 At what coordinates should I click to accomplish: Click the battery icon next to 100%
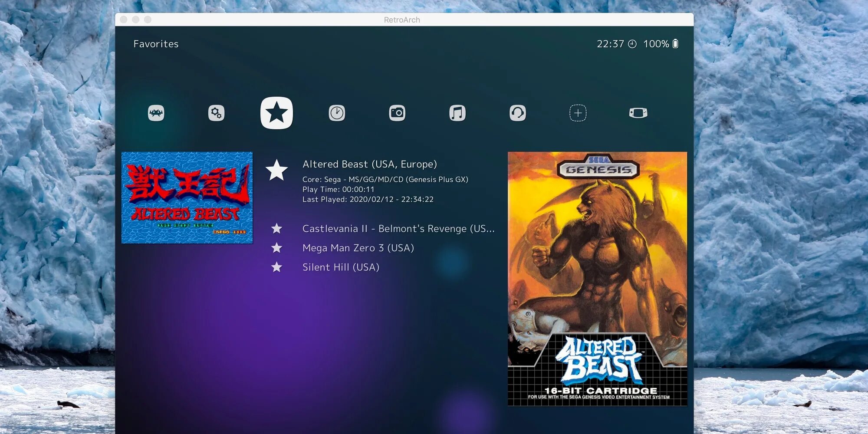675,44
